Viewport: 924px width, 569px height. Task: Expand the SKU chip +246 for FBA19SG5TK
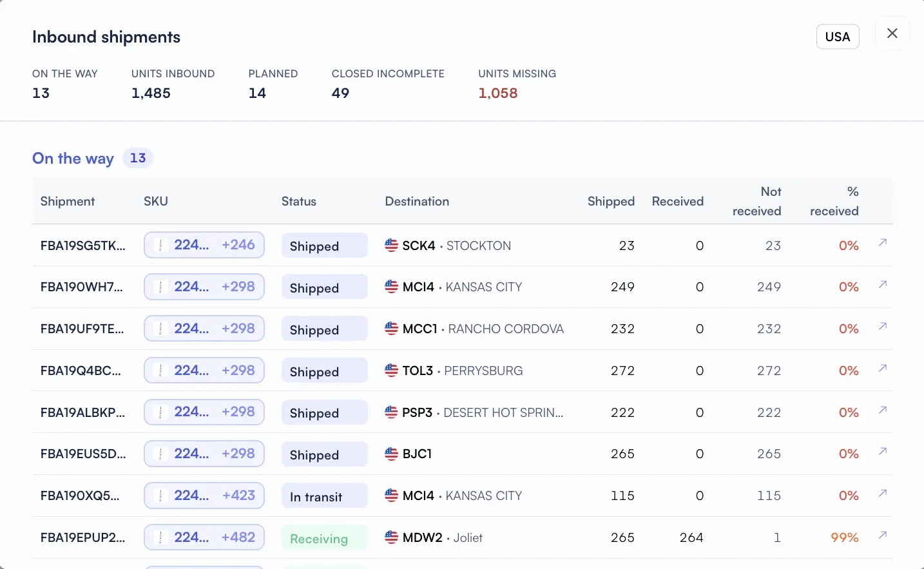point(204,245)
